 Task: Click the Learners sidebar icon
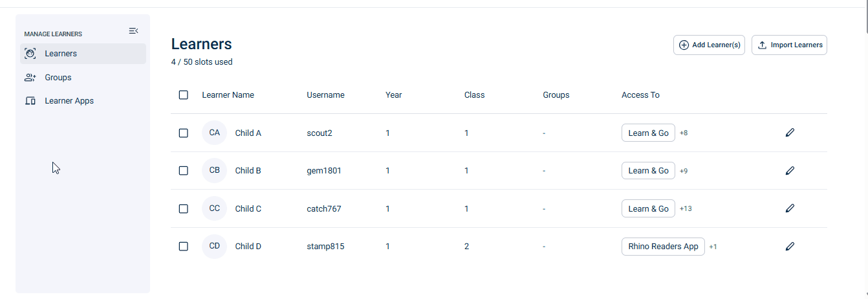[x=30, y=54]
